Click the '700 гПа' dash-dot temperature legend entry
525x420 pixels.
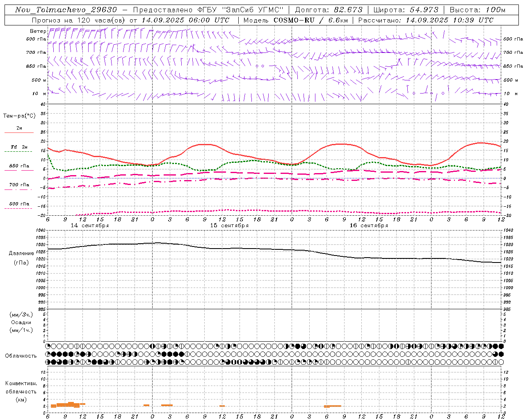pyautogui.click(x=19, y=185)
